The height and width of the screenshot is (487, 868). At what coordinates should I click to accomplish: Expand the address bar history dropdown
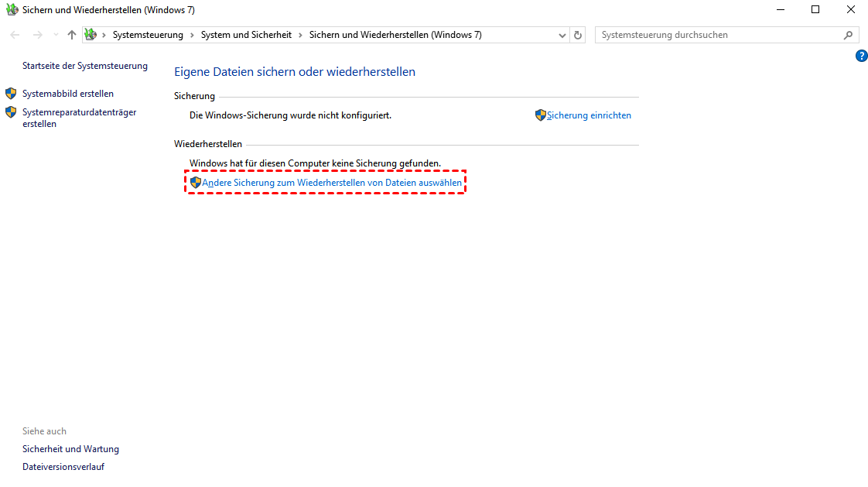pyautogui.click(x=562, y=35)
